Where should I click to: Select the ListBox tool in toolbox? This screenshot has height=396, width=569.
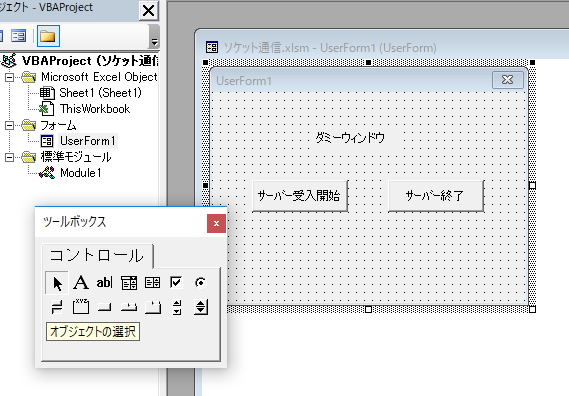pos(152,282)
